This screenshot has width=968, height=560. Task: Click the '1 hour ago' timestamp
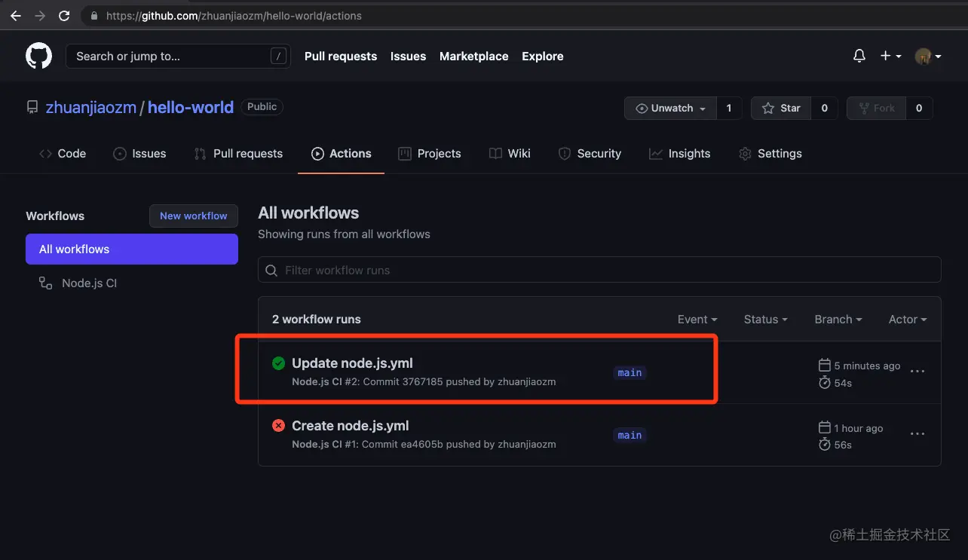[859, 428]
